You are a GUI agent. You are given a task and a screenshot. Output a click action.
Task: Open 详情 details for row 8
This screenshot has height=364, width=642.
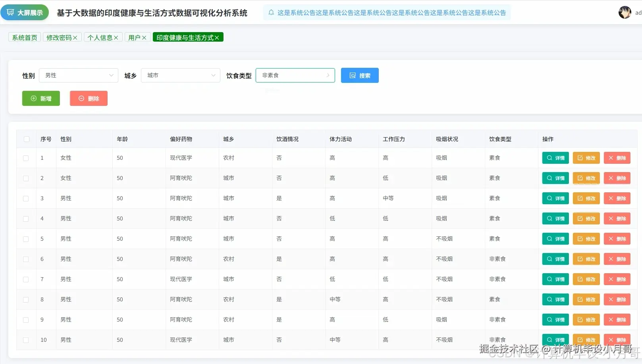click(555, 299)
